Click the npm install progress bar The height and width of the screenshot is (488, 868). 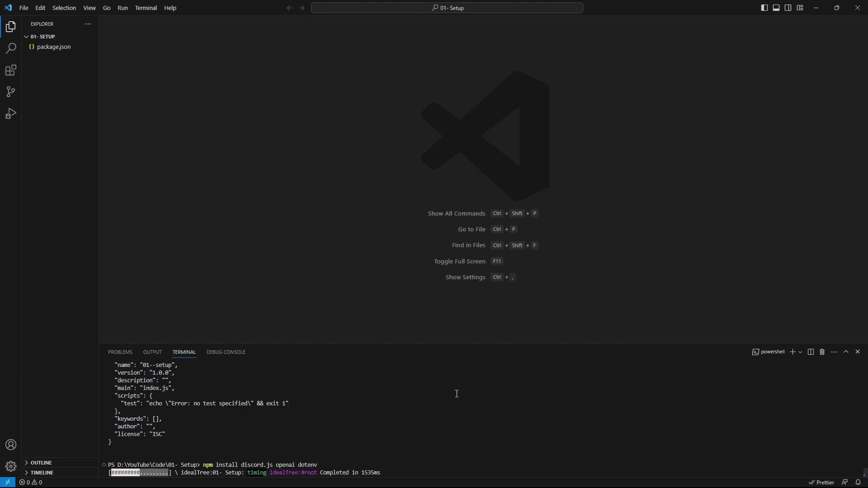140,473
